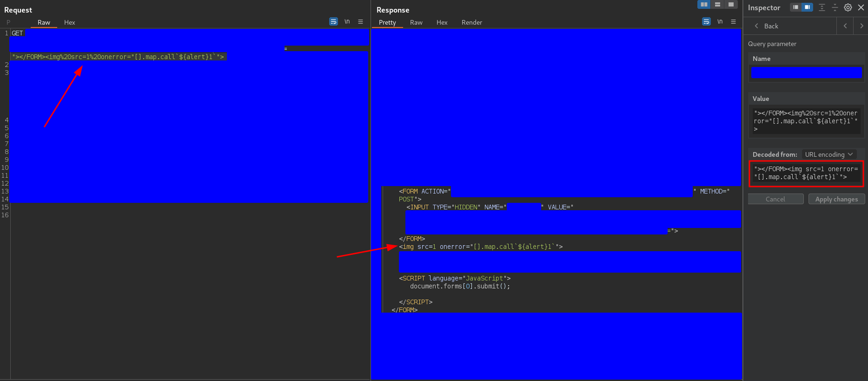Collapse all Inspector sections
This screenshot has height=381, width=868.
click(x=835, y=7)
